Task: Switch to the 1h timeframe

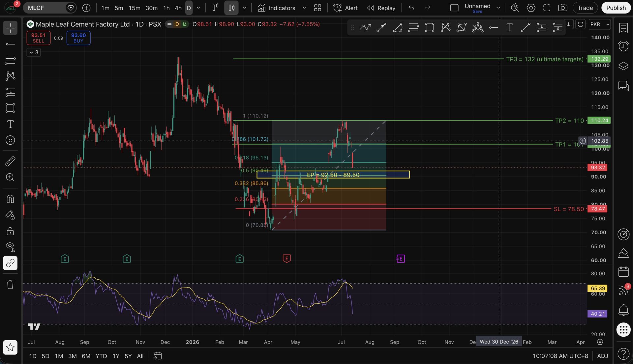Action: 166,8
